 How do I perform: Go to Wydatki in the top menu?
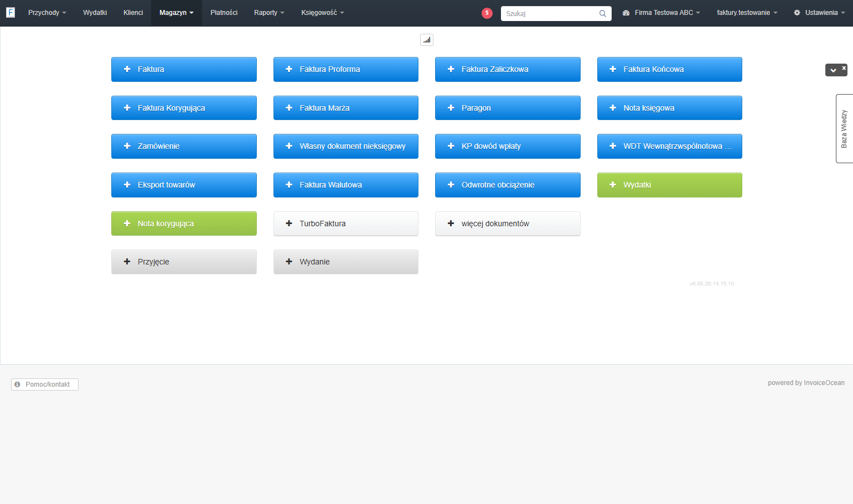click(95, 13)
